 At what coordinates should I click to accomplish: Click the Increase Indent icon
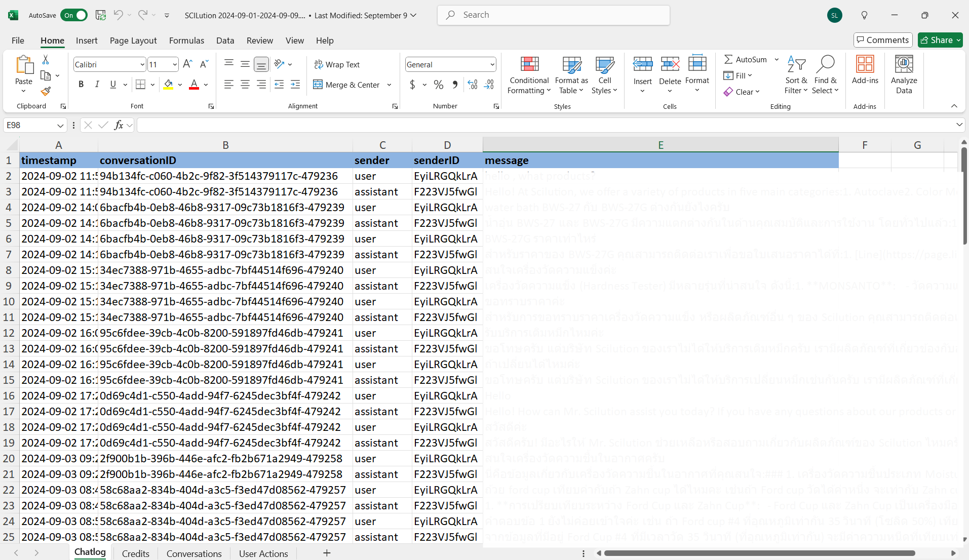point(295,85)
